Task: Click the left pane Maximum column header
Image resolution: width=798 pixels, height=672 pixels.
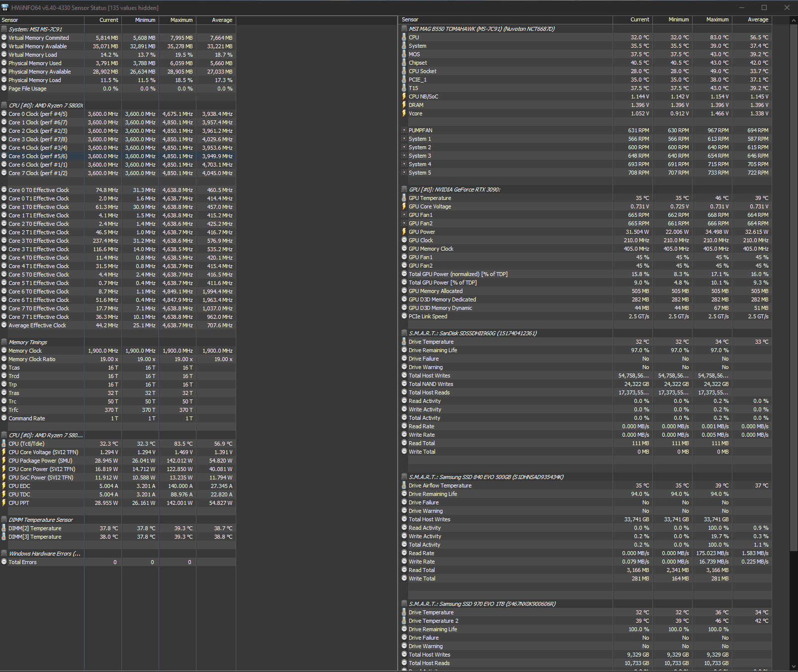Action: point(177,20)
